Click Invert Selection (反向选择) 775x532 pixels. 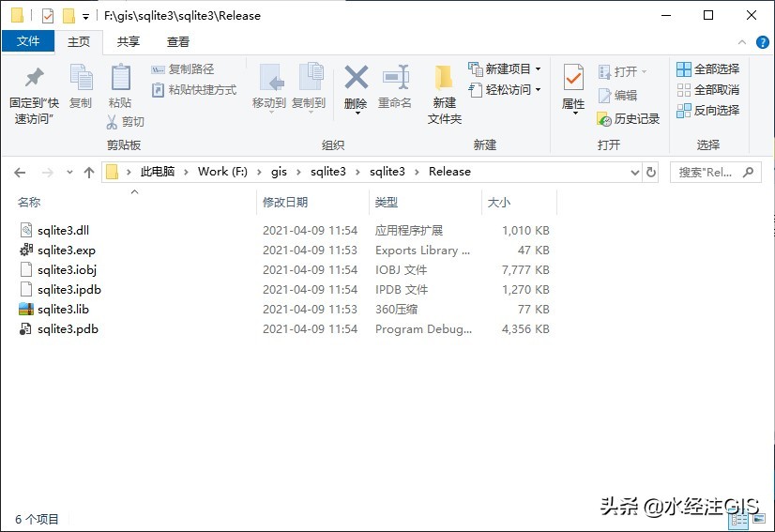tap(707, 111)
